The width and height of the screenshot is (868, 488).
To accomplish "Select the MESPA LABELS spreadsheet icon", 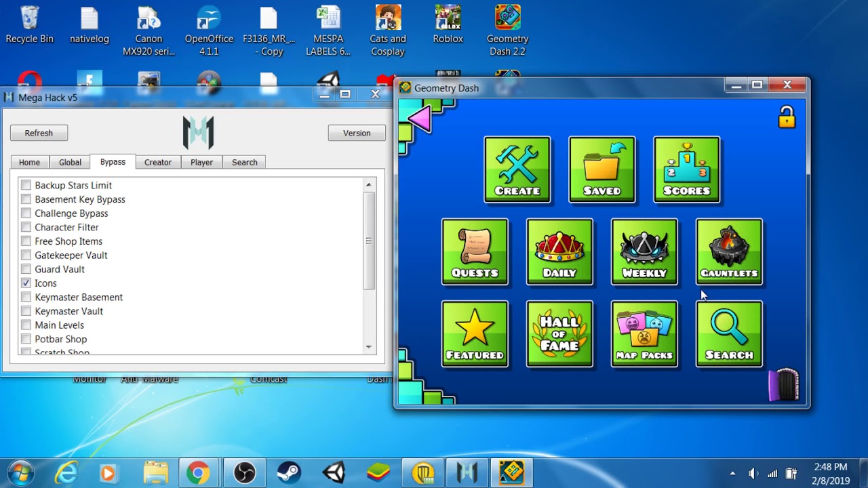I will coord(328,31).
